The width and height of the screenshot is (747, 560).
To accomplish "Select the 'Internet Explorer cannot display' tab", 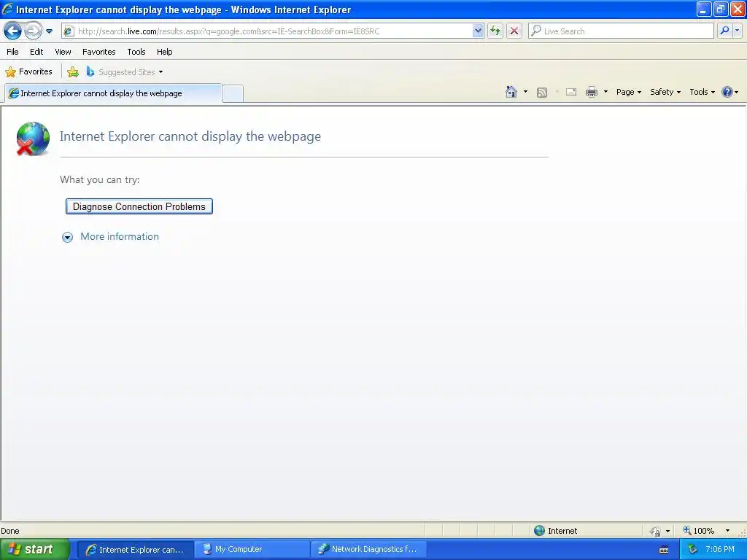I will tap(113, 93).
